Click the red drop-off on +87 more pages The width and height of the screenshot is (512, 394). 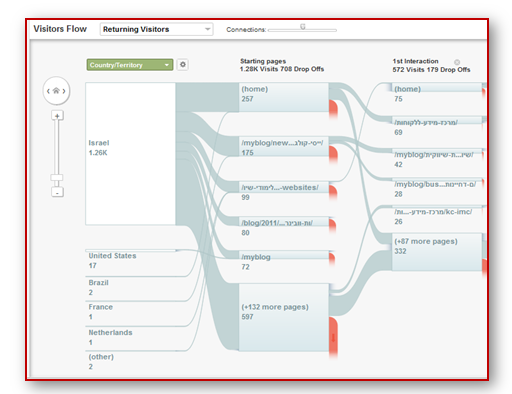(x=484, y=269)
